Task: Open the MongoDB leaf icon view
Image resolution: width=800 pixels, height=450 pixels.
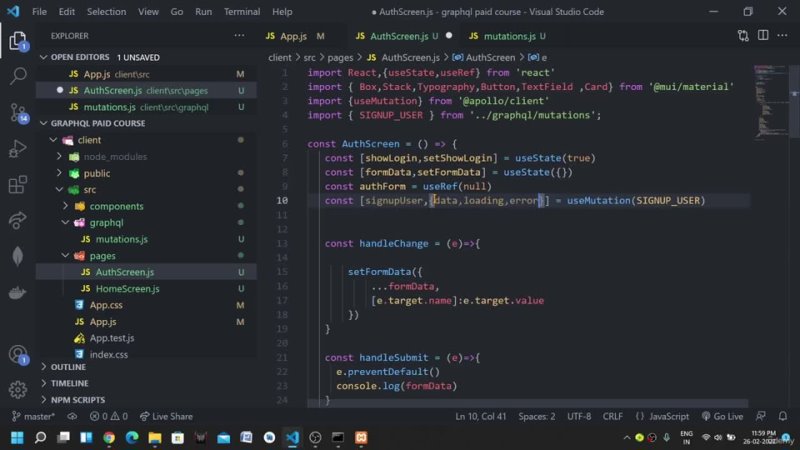Action: [18, 256]
